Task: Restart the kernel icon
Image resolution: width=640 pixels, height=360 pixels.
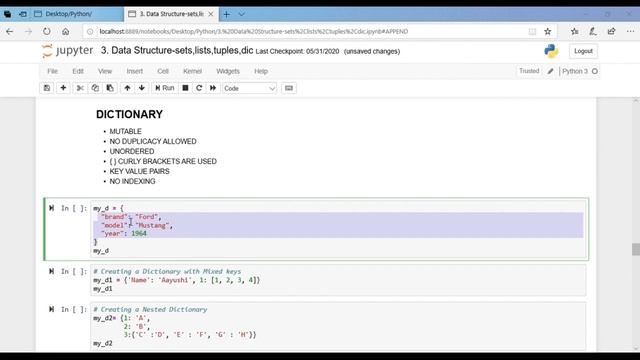Action: point(199,88)
